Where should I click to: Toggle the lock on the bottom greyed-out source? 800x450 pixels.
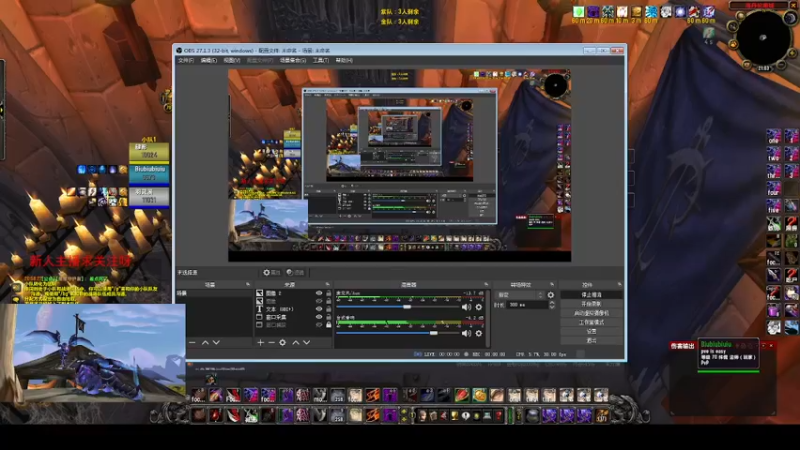329,324
